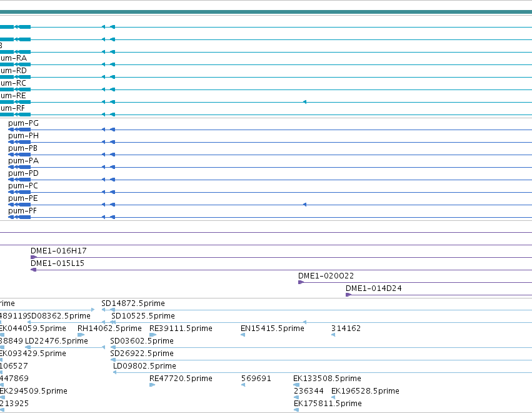Open the EK294509.5prime EST feature
Viewport: 532px width, 413px height.
point(34,392)
